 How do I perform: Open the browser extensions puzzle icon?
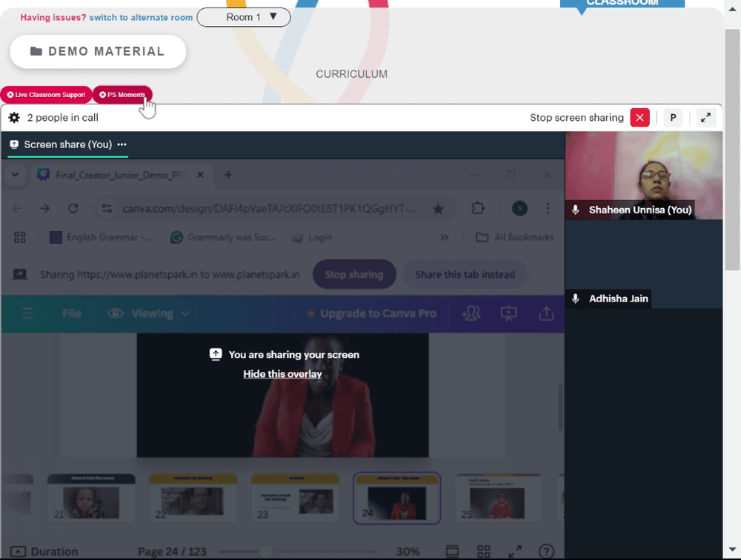pos(478,208)
